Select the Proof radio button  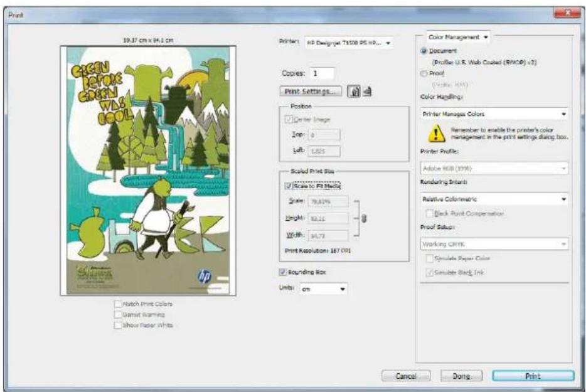click(424, 73)
